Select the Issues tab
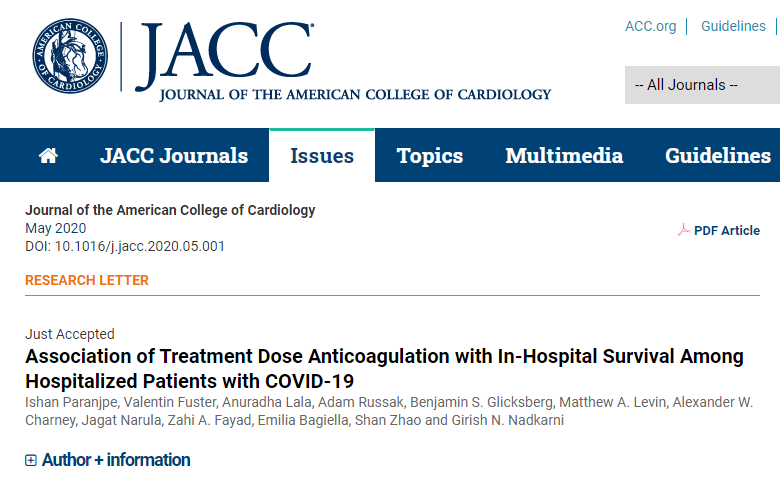 point(322,156)
